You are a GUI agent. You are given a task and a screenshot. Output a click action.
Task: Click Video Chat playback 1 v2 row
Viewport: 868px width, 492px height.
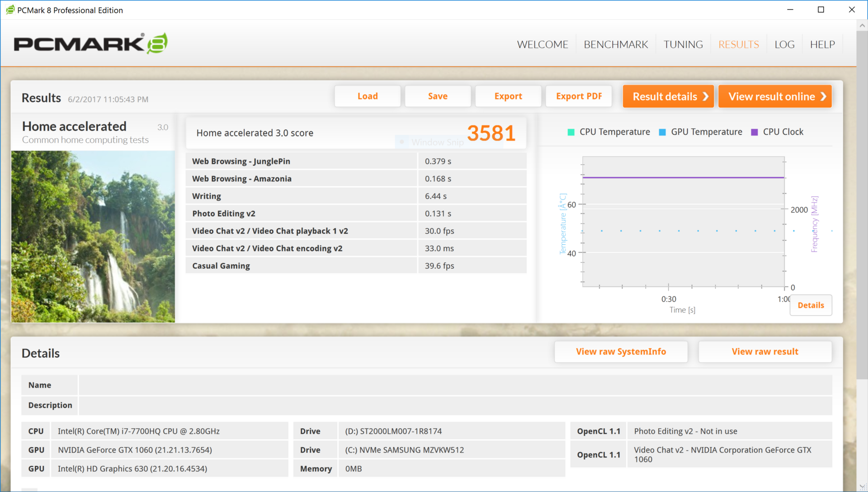(356, 231)
